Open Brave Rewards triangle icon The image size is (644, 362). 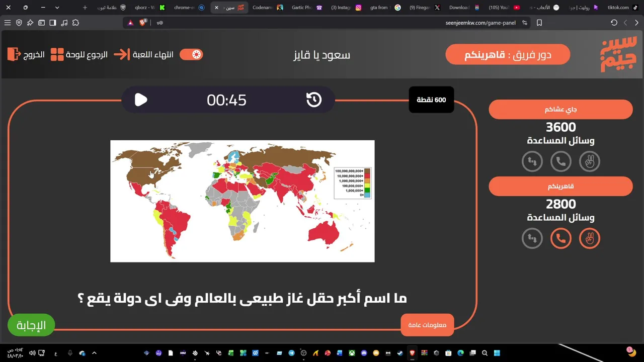click(x=130, y=23)
